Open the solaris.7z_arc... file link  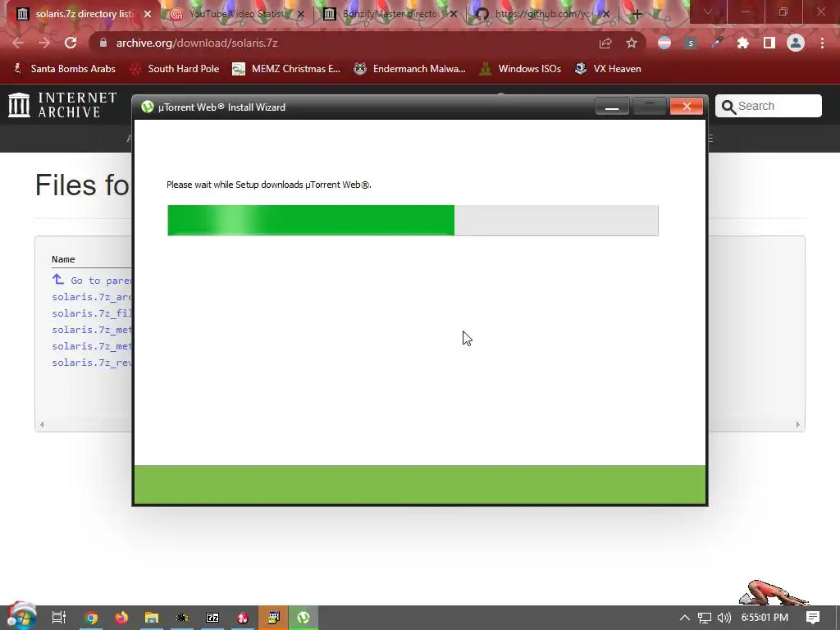click(92, 297)
